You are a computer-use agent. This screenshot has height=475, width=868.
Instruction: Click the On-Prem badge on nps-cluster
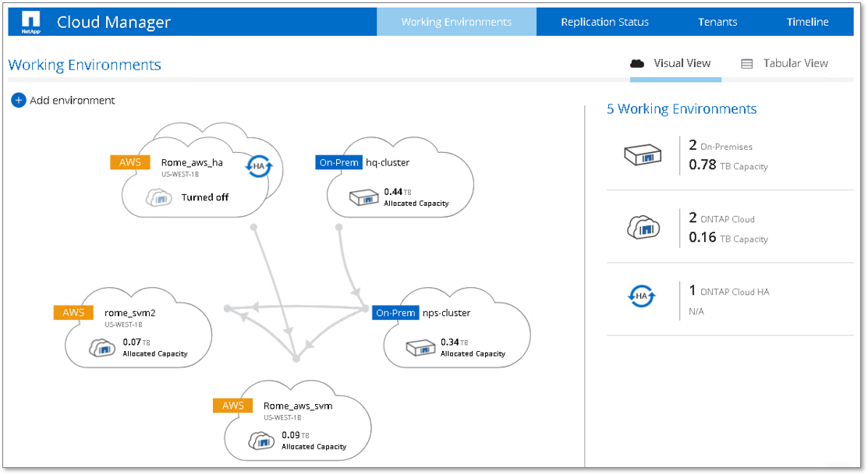[395, 313]
